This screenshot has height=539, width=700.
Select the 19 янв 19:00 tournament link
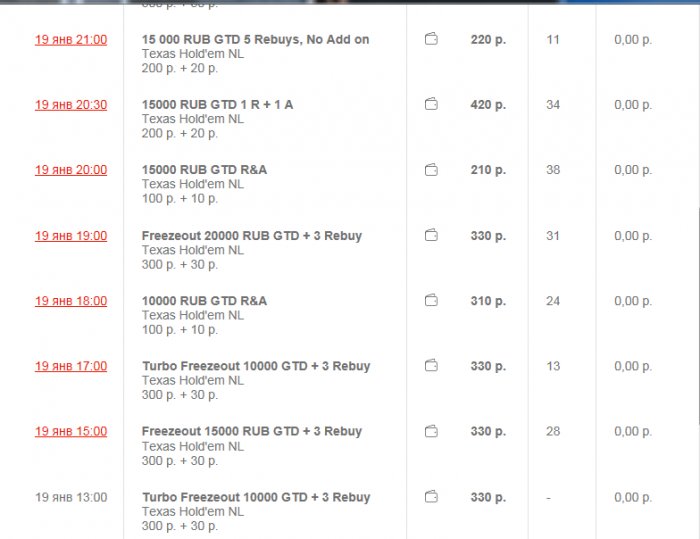[71, 236]
